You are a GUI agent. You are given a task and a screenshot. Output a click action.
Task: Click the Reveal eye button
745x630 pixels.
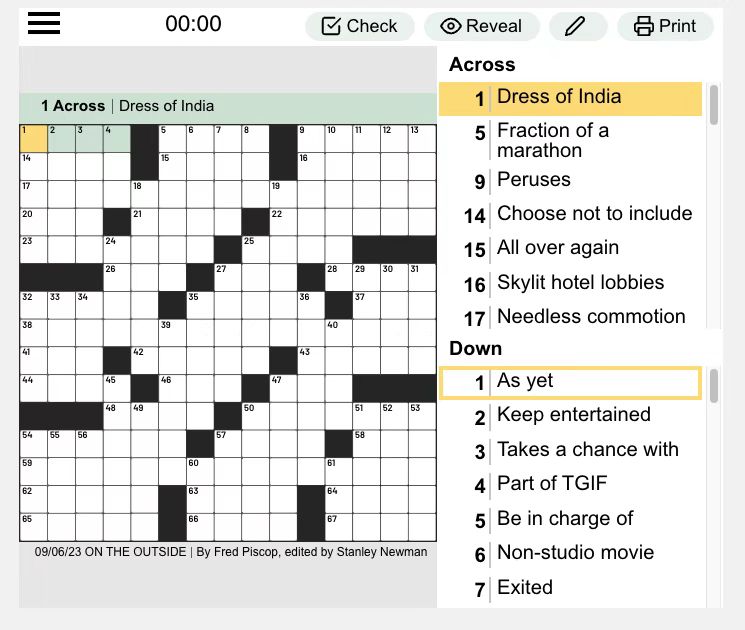[481, 26]
